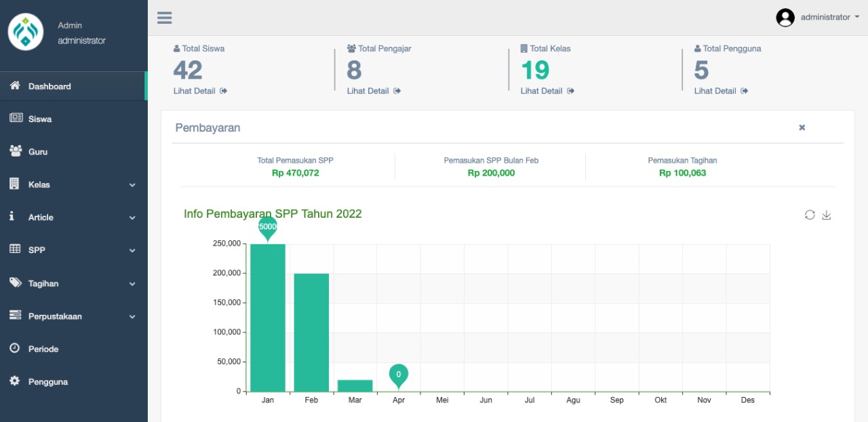The width and height of the screenshot is (868, 422).
Task: Expand the Kelas sidebar submenu
Action: coord(132,185)
